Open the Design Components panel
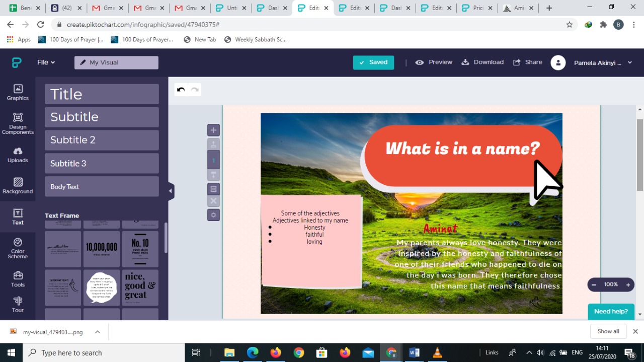 pos(18,123)
